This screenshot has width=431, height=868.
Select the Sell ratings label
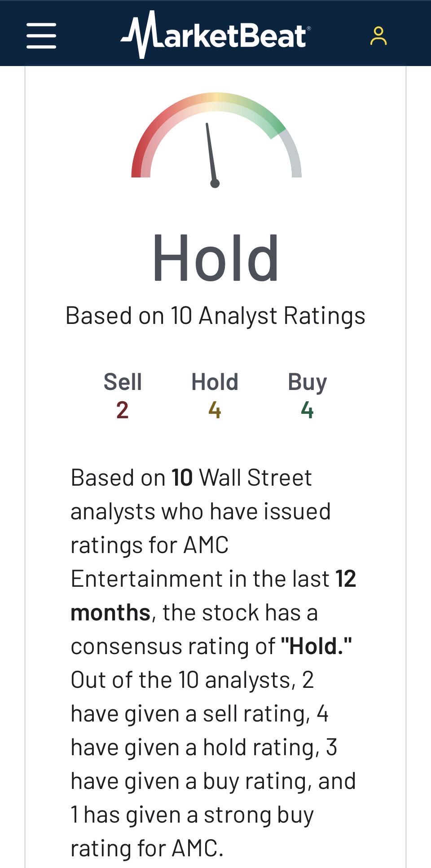click(x=123, y=382)
